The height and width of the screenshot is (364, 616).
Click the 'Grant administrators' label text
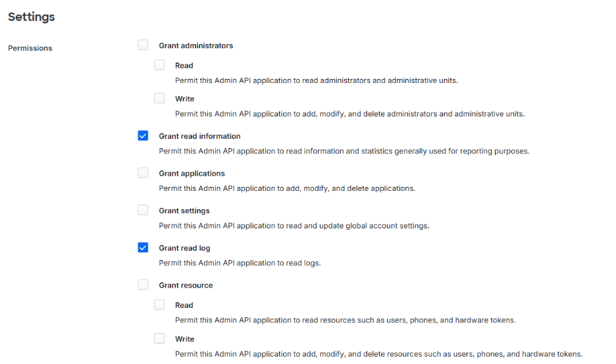[x=195, y=46]
